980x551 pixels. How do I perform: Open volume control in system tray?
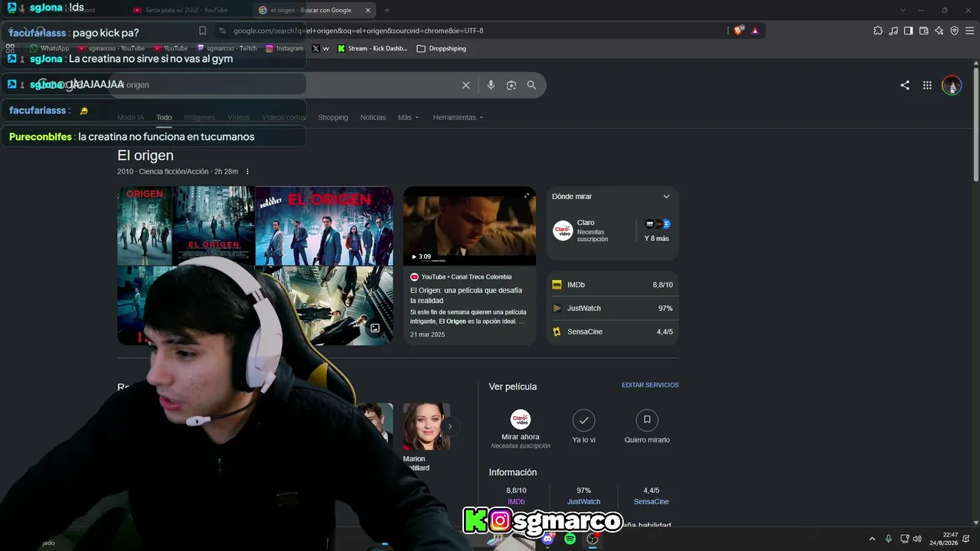917,539
